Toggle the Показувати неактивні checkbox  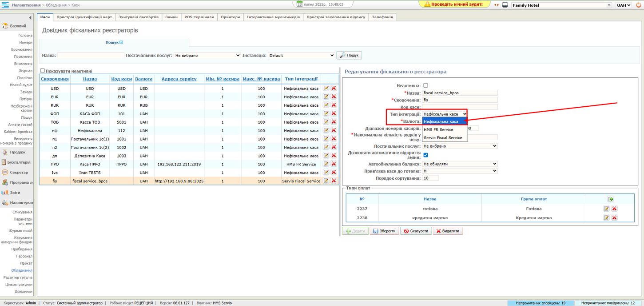click(43, 71)
